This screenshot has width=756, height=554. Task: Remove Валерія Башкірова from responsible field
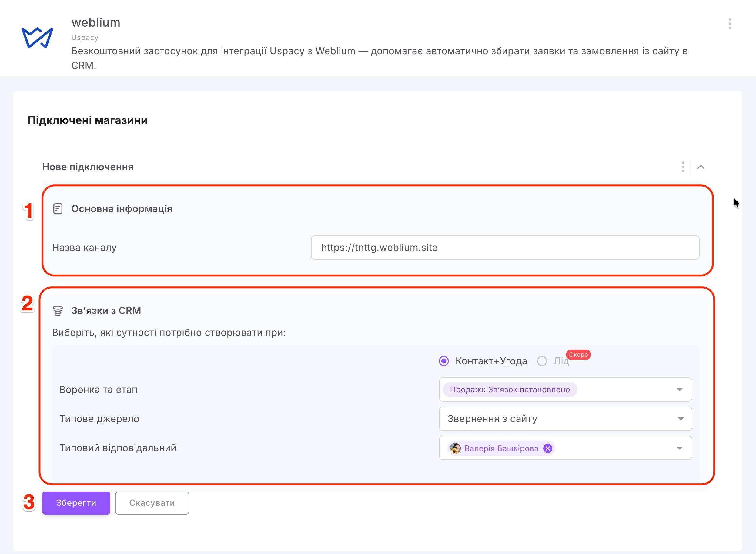click(547, 448)
